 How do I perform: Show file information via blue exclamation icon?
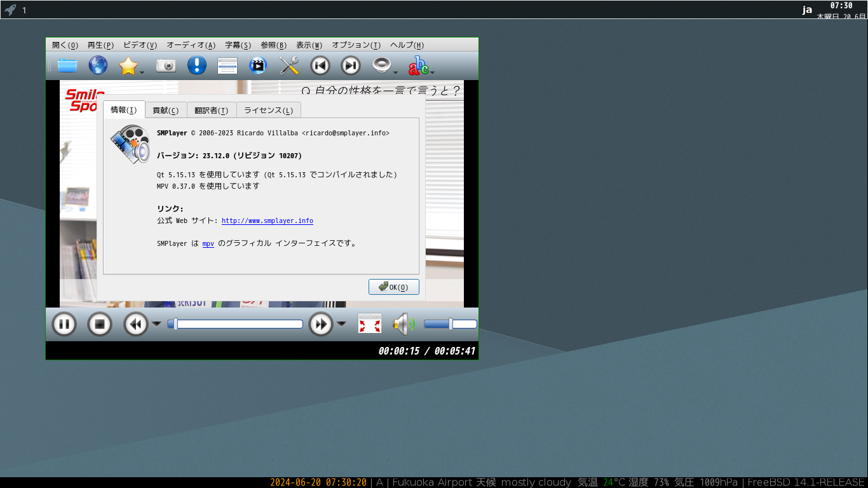click(197, 65)
